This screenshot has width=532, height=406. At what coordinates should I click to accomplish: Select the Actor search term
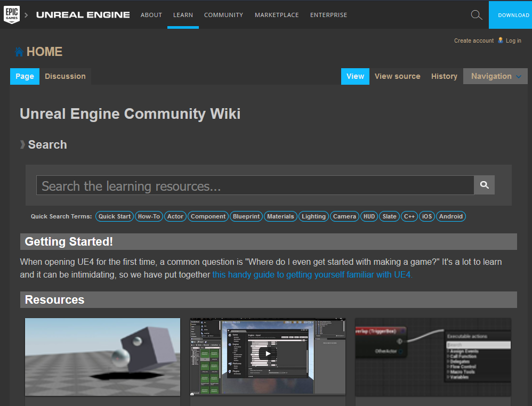click(x=175, y=216)
